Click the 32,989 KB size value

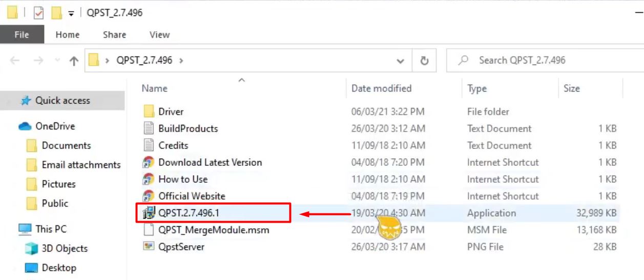point(596,213)
